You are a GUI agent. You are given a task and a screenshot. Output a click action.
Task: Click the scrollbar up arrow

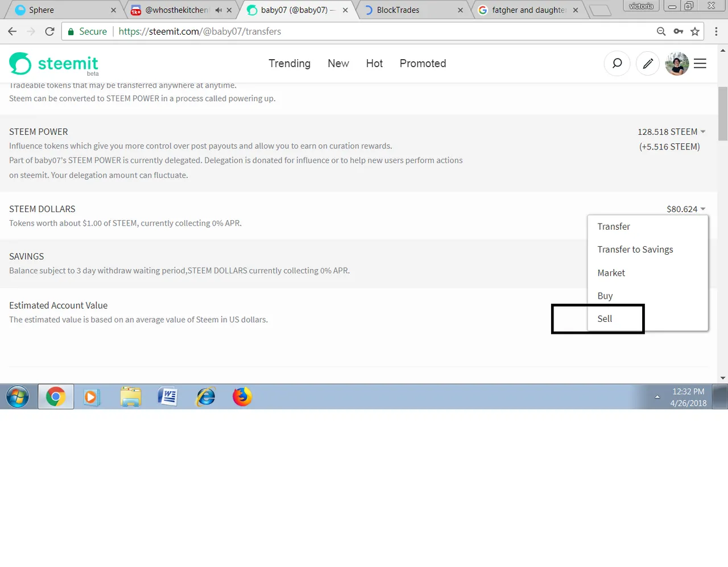(723, 50)
